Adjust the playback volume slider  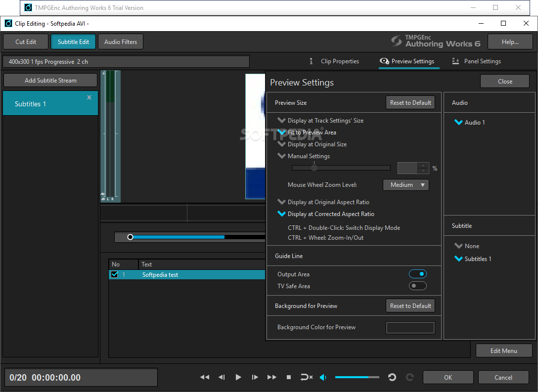pos(357,377)
